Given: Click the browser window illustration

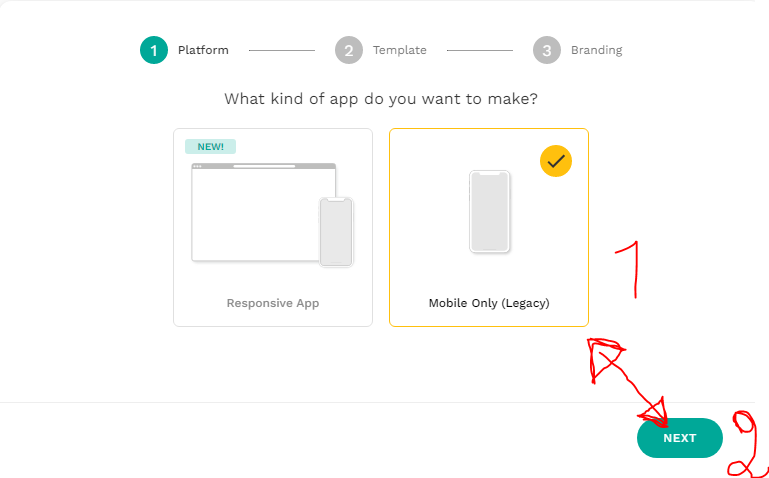Looking at the screenshot, I should coord(263,212).
